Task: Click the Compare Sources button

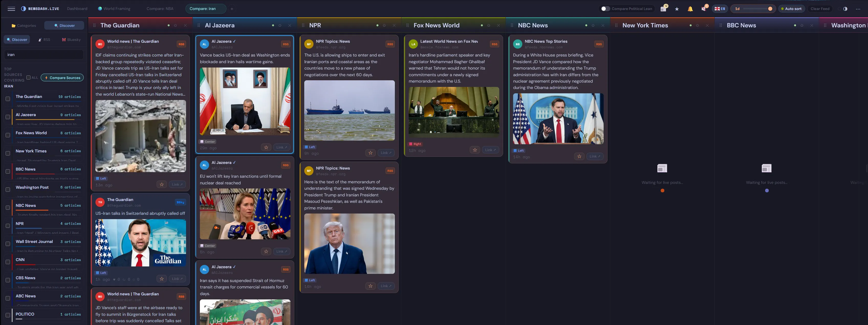Action: click(62, 78)
